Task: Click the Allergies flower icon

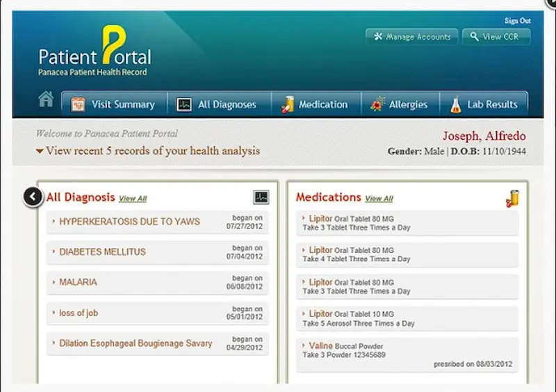Action: coord(377,104)
